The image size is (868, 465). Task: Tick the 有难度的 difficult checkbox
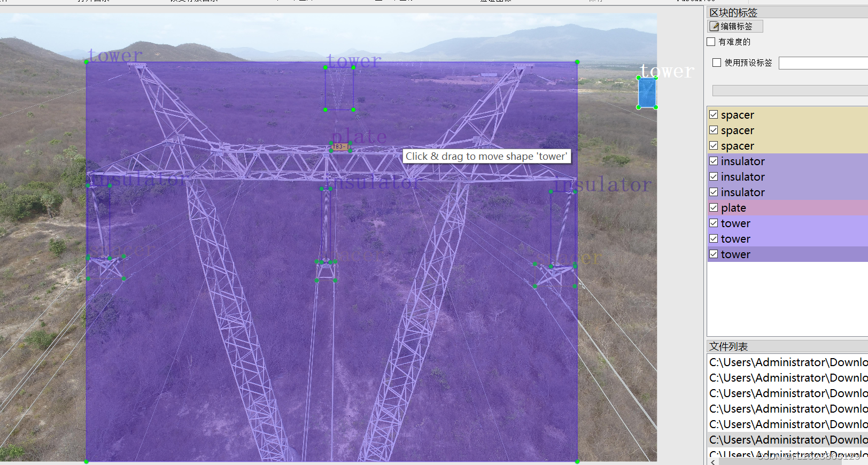[x=711, y=42]
